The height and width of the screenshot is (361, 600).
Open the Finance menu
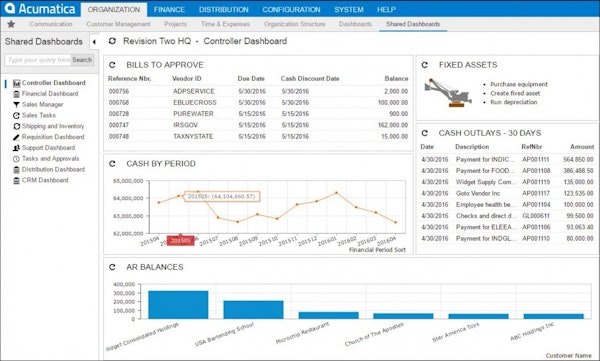[x=169, y=10]
